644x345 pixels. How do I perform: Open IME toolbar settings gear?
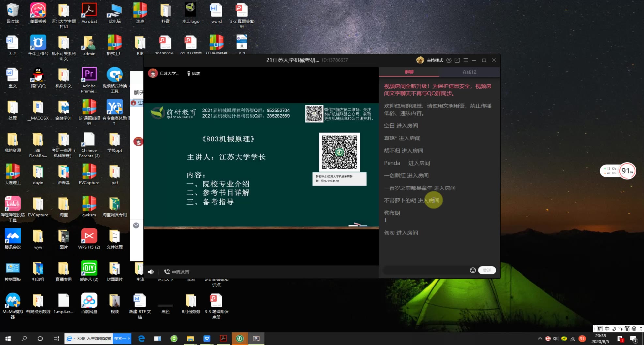click(x=634, y=329)
